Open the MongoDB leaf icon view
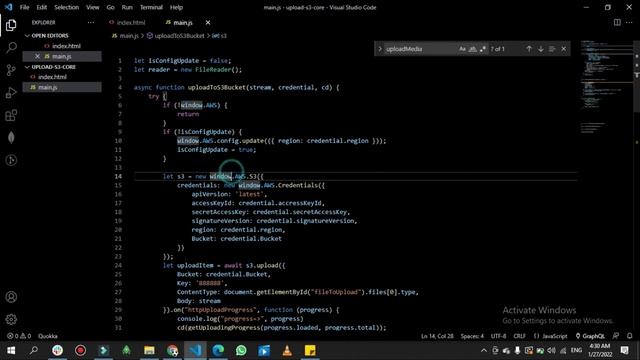 pos(11,138)
